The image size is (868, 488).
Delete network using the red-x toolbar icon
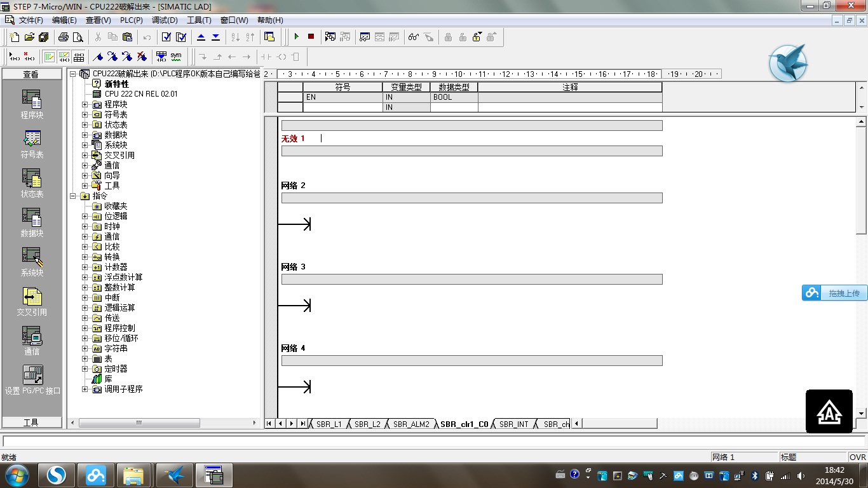coord(29,57)
